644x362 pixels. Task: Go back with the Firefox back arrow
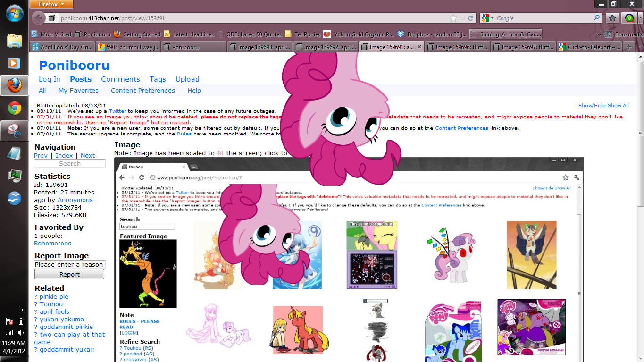(39, 18)
